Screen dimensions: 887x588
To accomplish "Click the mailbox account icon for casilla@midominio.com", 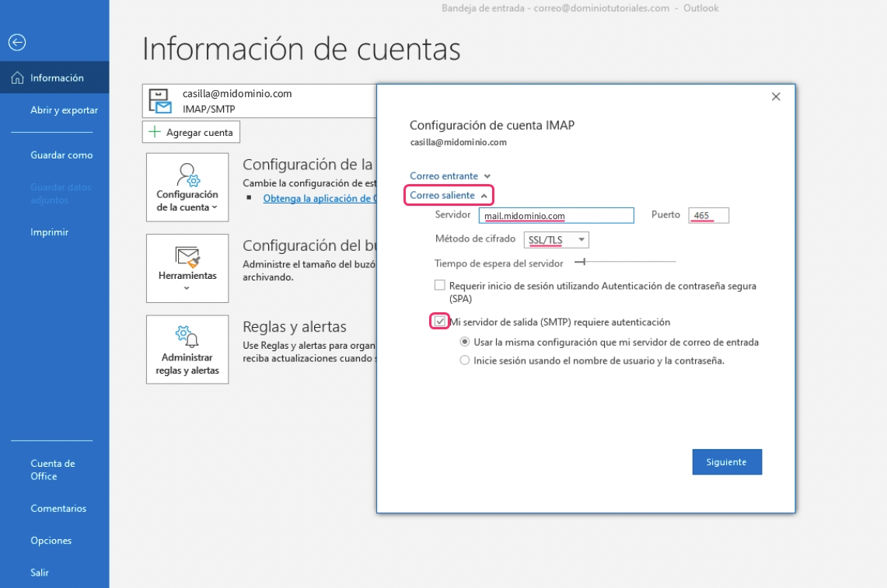I will (160, 101).
